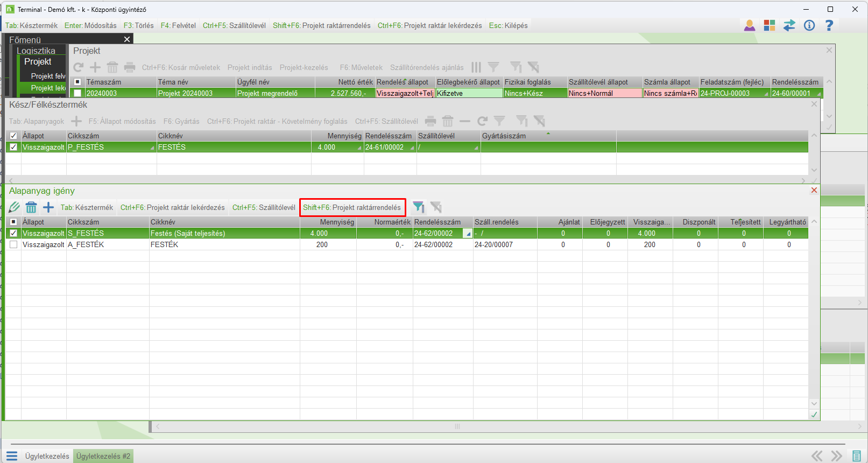Toggle select-all checkbox in Projekt table header
868x463 pixels.
point(77,82)
